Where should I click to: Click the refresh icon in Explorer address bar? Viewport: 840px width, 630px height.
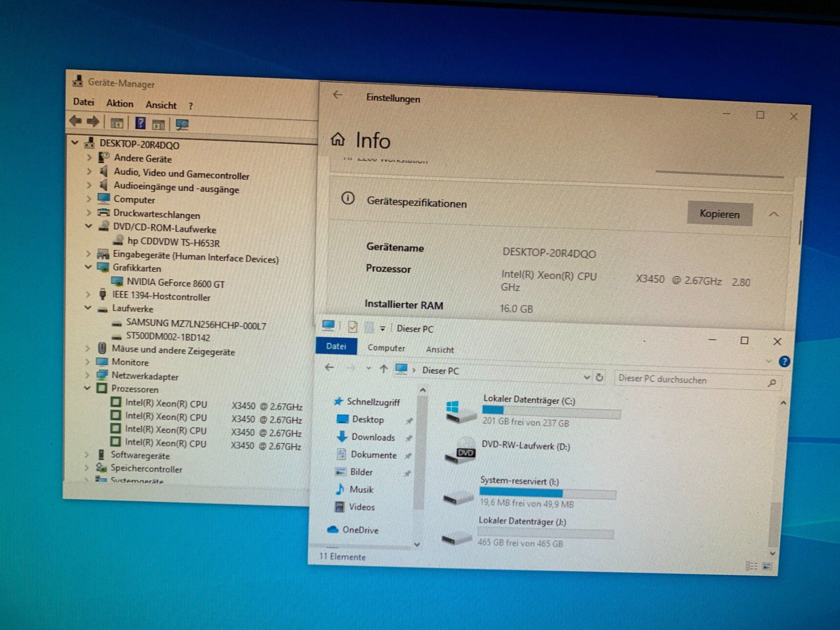(x=600, y=377)
